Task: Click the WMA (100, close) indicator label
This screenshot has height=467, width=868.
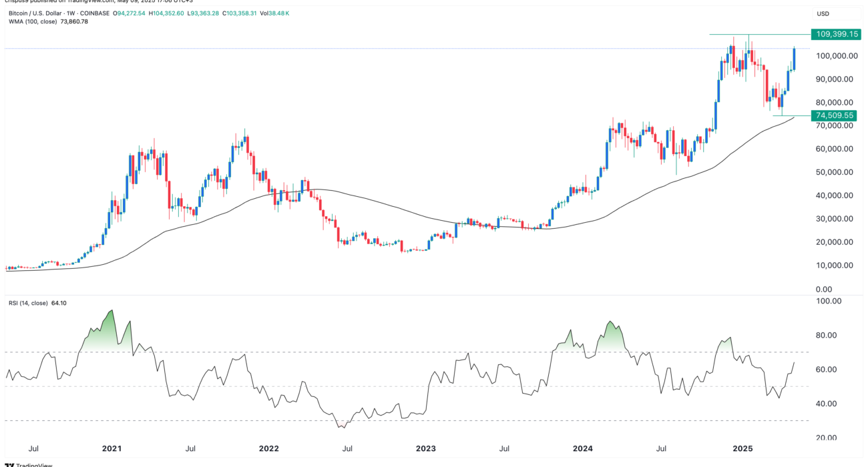Action: (x=33, y=21)
